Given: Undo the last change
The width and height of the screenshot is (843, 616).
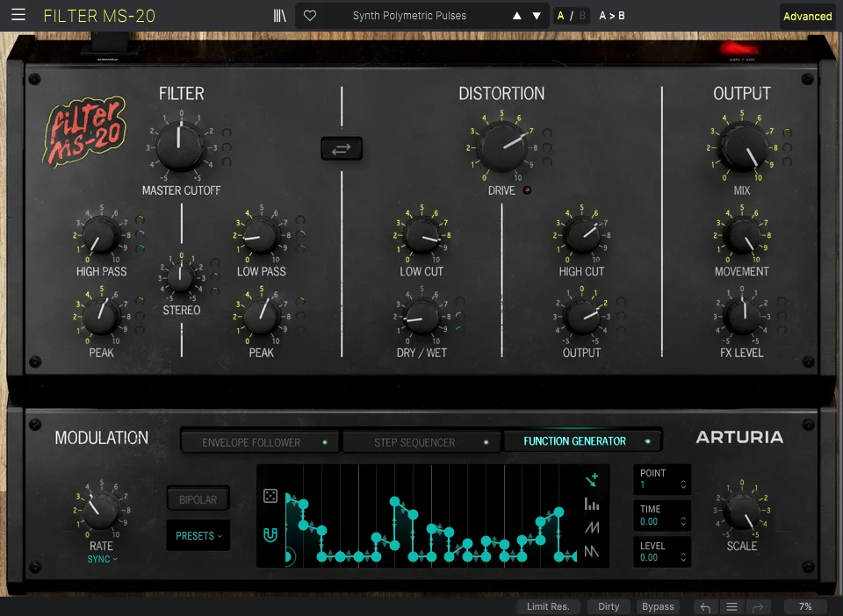Looking at the screenshot, I should 705,607.
